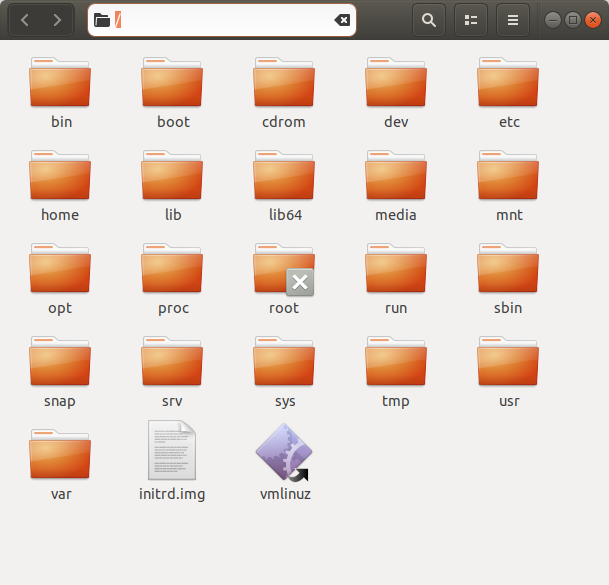Click the mnt folder icon
The image size is (609, 585).
tap(508, 175)
